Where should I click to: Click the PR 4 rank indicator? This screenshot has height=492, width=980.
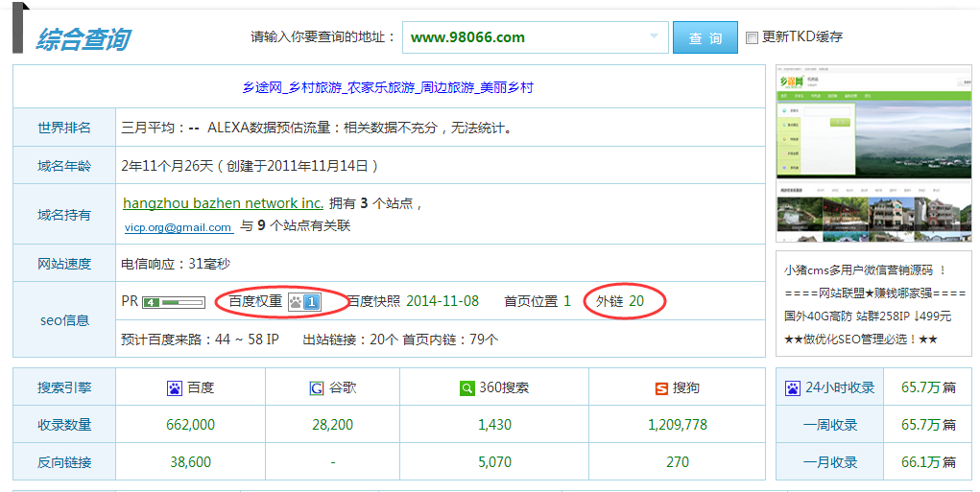point(174,303)
